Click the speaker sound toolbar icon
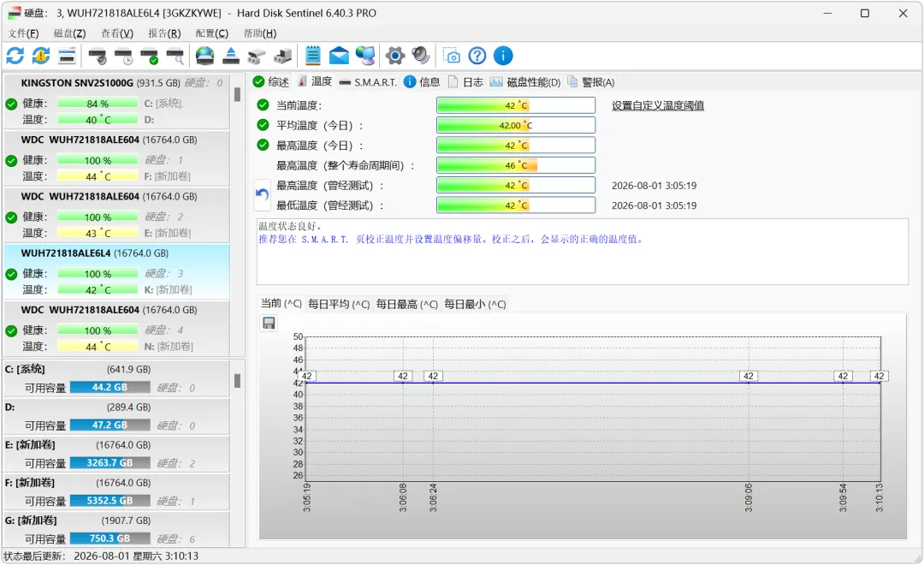The width and height of the screenshot is (924, 565). pos(421,56)
